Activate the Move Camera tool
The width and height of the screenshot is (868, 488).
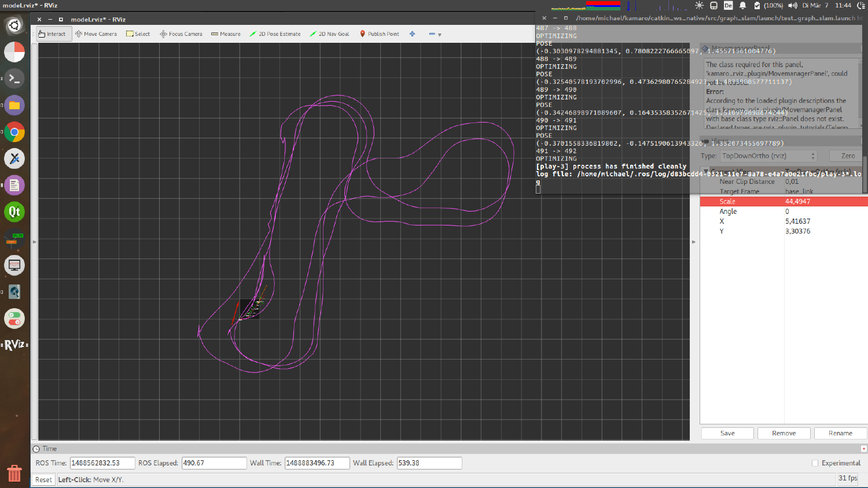tap(95, 34)
